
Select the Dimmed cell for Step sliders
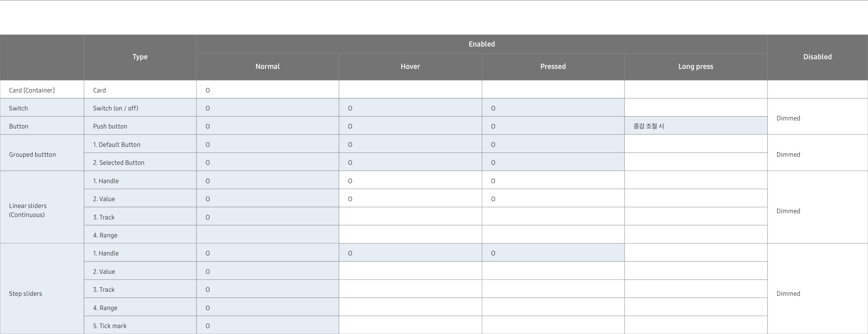point(788,294)
